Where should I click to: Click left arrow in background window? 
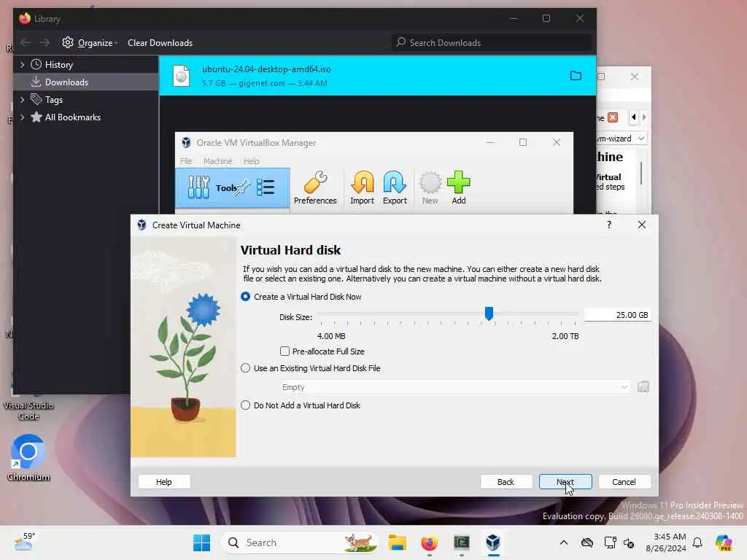click(x=633, y=117)
